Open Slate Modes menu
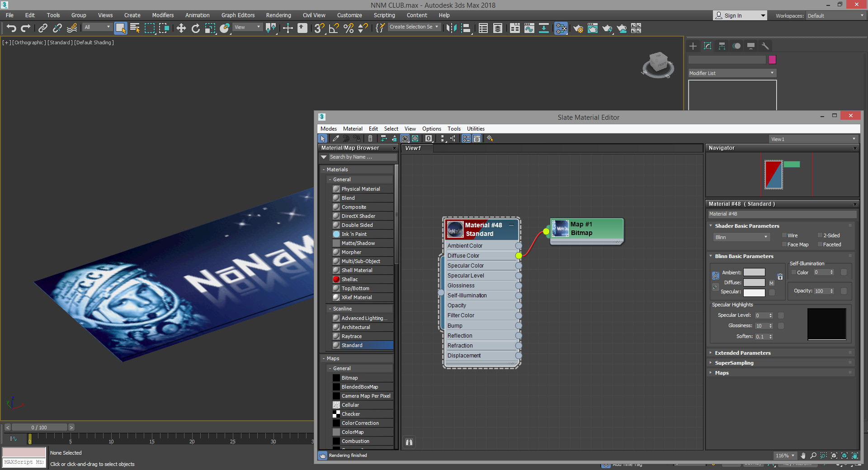868x470 pixels. [x=329, y=129]
